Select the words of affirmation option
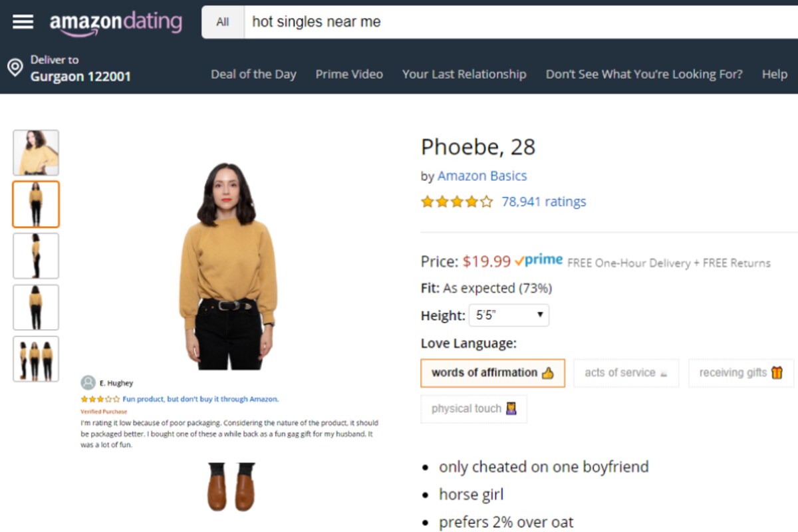Viewport: 798px width, 532px height. click(x=493, y=373)
